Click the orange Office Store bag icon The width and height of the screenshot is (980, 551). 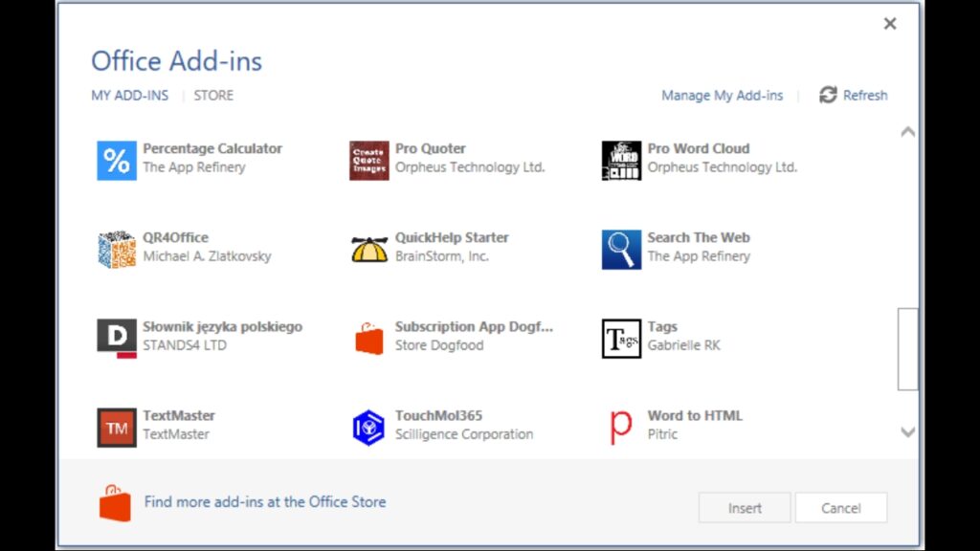coord(114,501)
